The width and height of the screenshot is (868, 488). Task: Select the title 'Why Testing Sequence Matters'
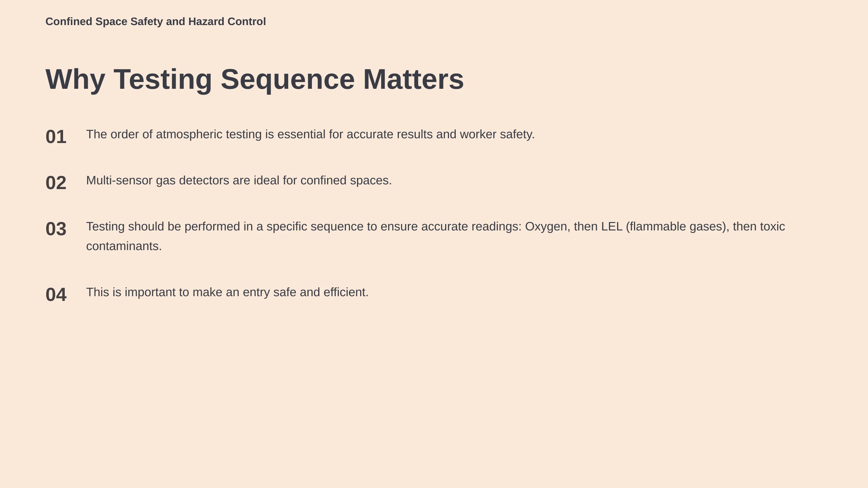point(255,80)
